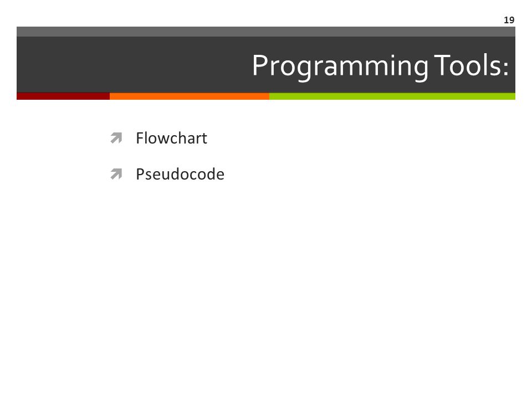Click the word Programming in the title
Viewport: 532px width, 399px height.
[340, 66]
